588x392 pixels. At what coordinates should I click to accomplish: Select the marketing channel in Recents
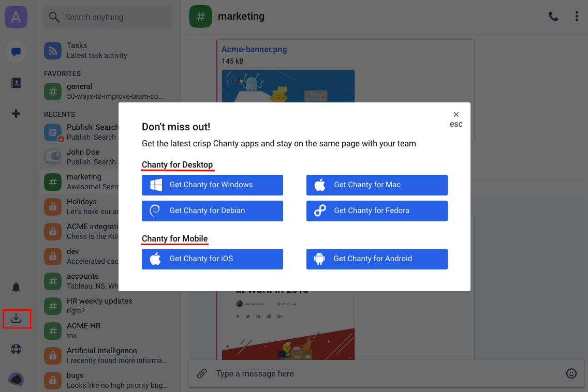point(79,182)
